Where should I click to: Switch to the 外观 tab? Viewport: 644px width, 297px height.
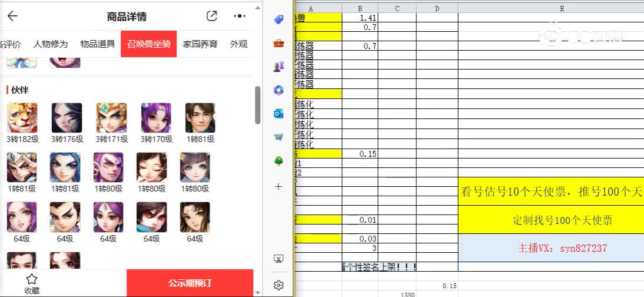point(238,44)
